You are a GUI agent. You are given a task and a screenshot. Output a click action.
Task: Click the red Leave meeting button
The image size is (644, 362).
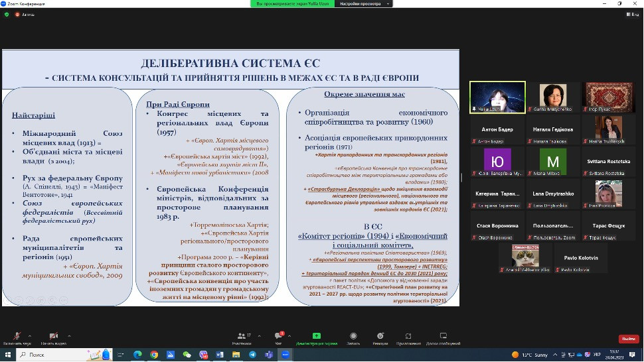(x=628, y=338)
